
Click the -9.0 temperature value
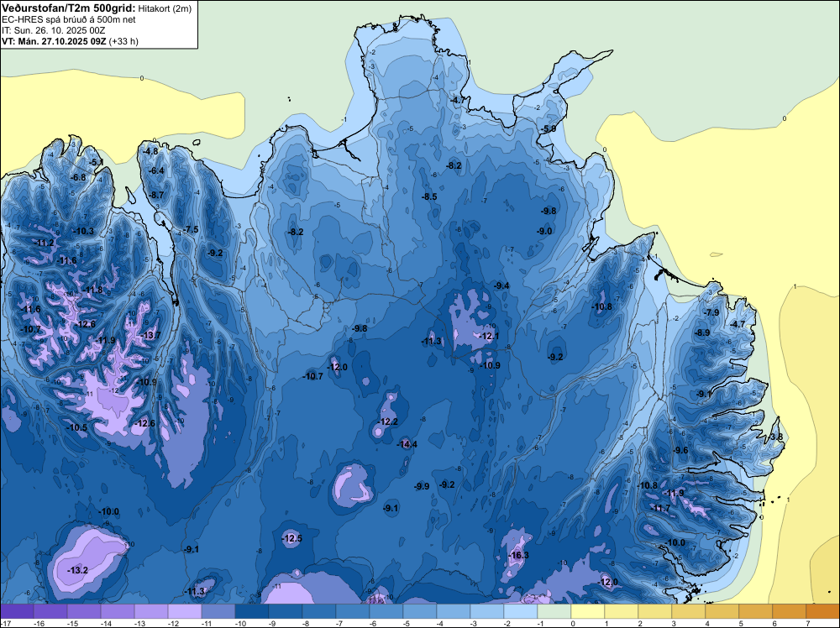[544, 231]
